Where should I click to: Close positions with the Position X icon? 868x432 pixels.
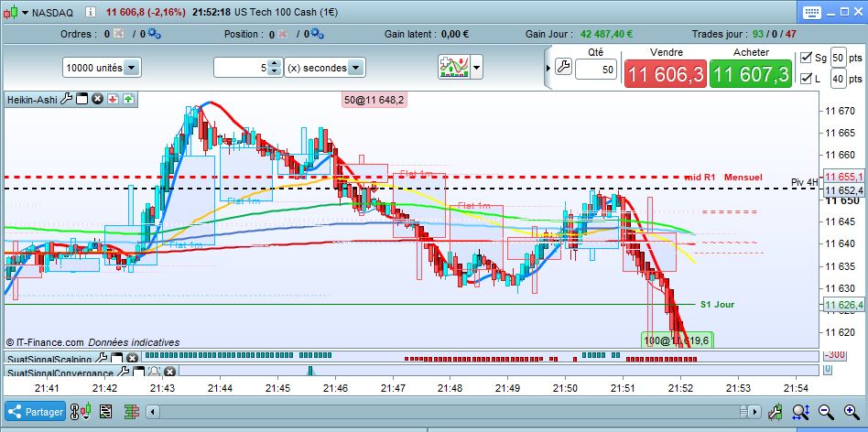coord(282,34)
